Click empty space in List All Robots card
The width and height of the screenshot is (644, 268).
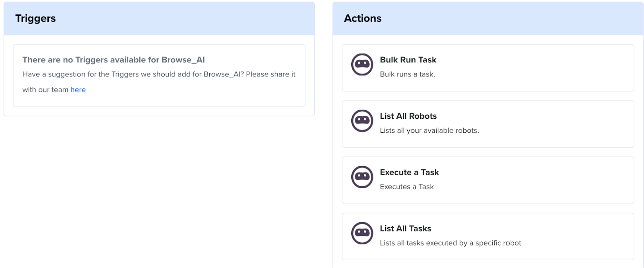tap(555, 124)
